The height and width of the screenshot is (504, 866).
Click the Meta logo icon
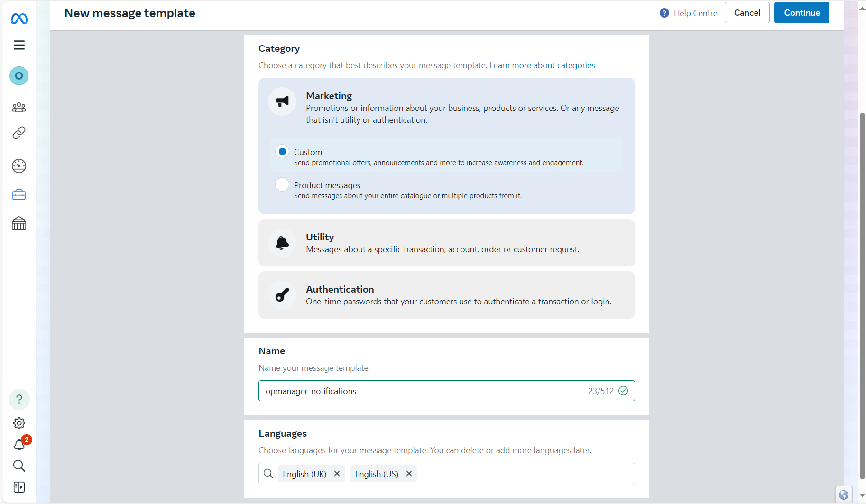coord(19,18)
